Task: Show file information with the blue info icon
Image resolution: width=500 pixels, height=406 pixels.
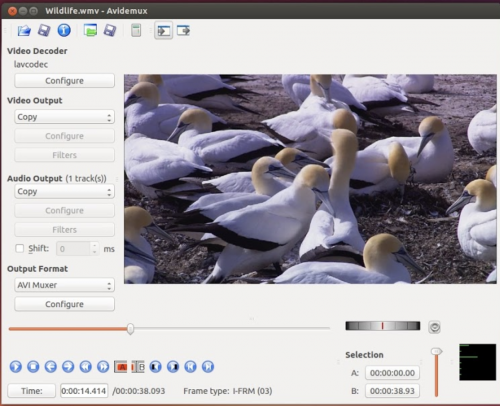Action: click(x=64, y=30)
